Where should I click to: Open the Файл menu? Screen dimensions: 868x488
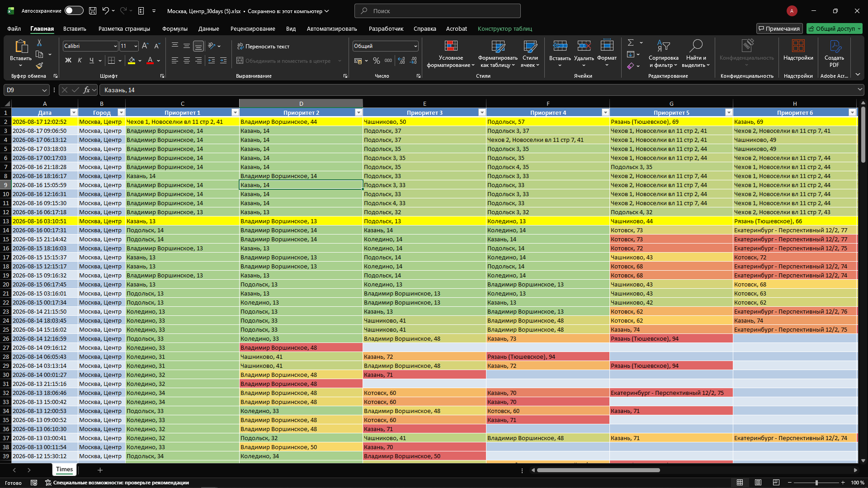14,28
